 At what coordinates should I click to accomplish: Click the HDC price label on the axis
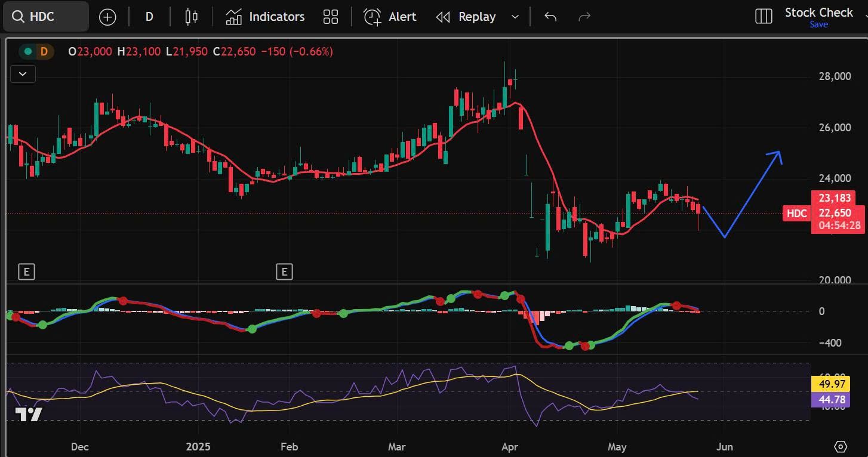tap(796, 213)
